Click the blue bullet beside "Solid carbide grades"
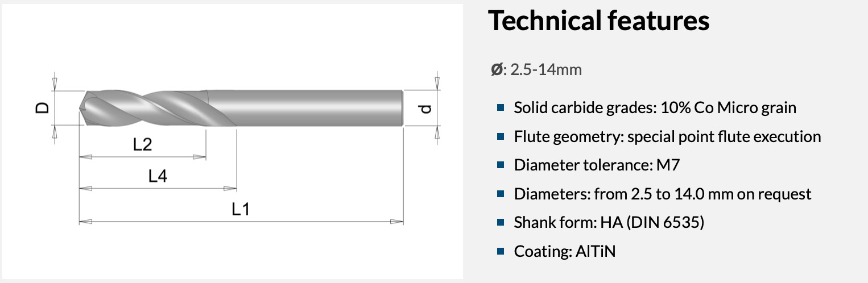 click(x=501, y=108)
